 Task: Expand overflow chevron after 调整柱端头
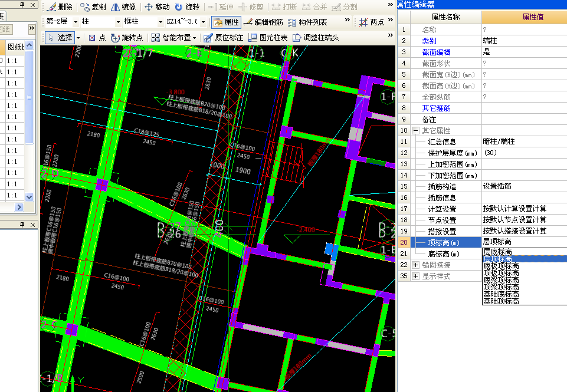tap(390, 35)
